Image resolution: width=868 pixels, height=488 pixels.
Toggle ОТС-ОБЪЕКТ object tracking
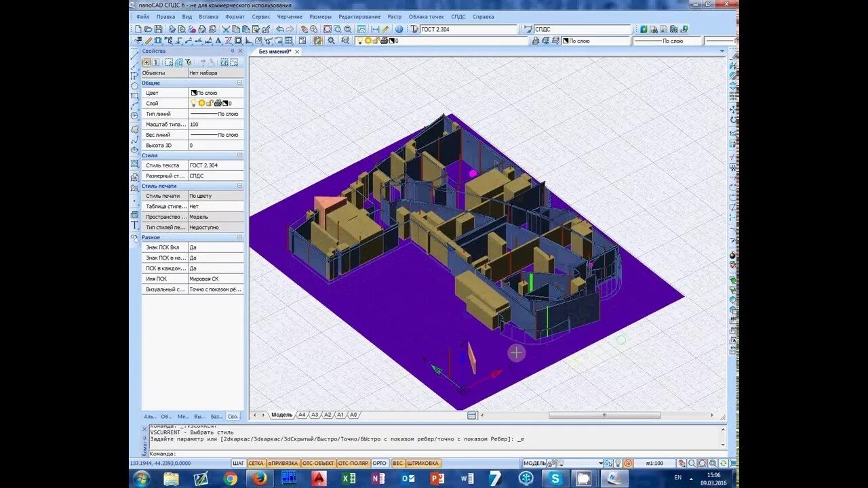[317, 463]
